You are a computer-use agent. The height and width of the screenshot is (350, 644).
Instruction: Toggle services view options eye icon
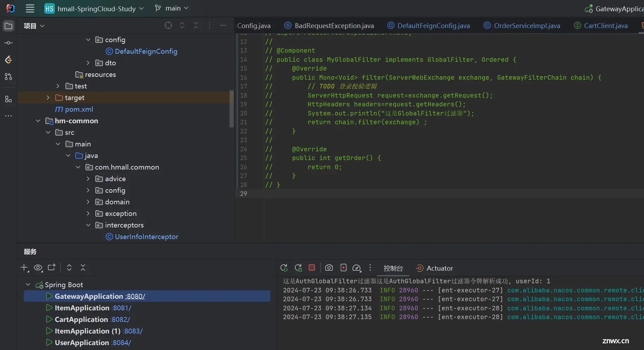click(38, 268)
